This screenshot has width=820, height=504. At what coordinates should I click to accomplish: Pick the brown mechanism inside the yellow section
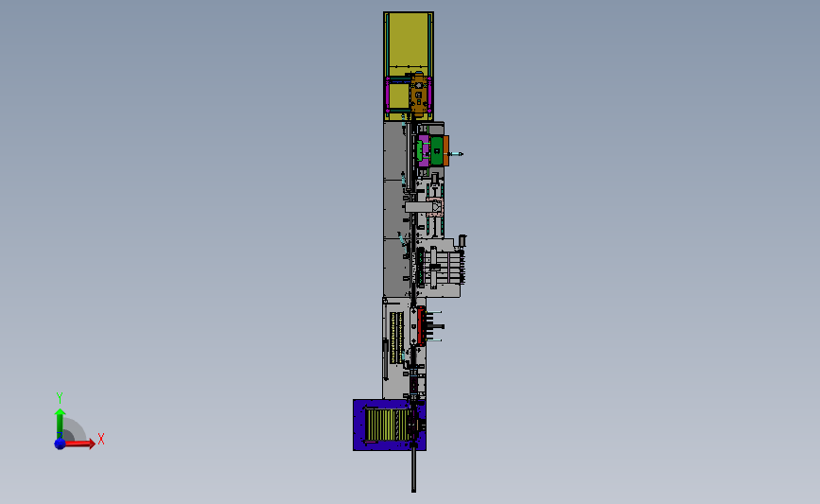tap(418, 96)
